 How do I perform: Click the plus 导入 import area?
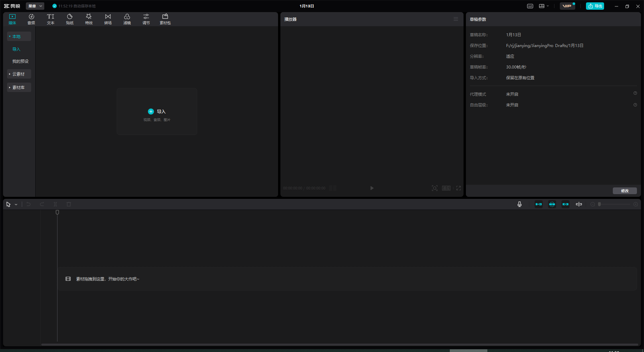click(157, 112)
